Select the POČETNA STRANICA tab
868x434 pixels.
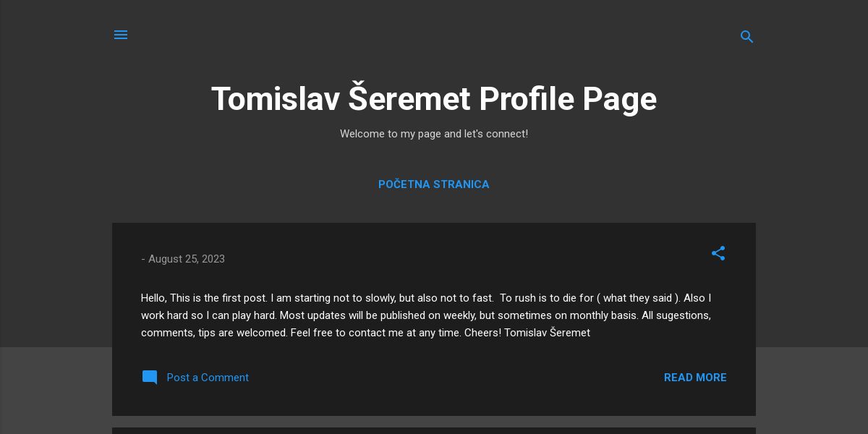pos(433,184)
